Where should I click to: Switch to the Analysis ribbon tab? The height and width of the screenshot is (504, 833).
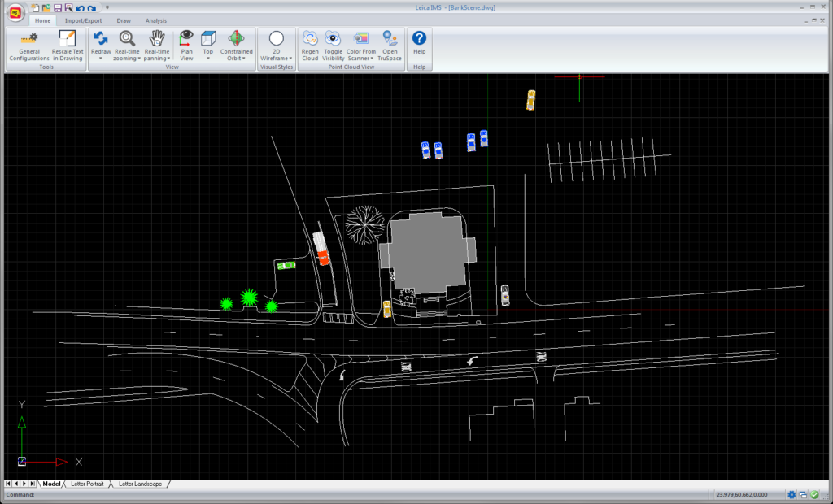point(156,20)
